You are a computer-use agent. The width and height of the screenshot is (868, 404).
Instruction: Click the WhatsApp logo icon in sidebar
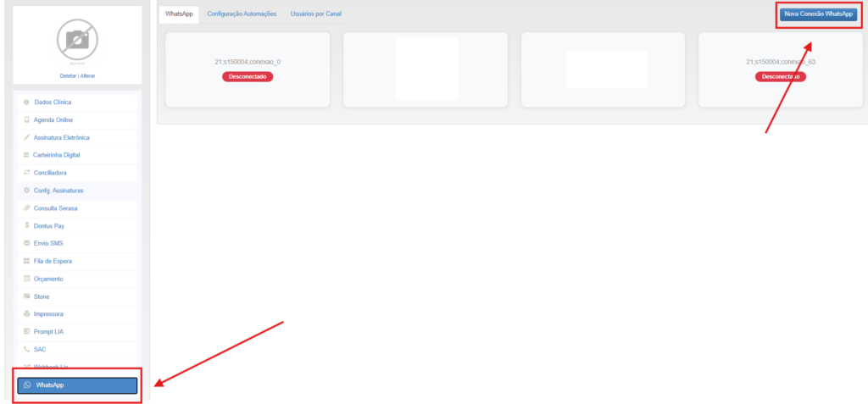[27, 385]
